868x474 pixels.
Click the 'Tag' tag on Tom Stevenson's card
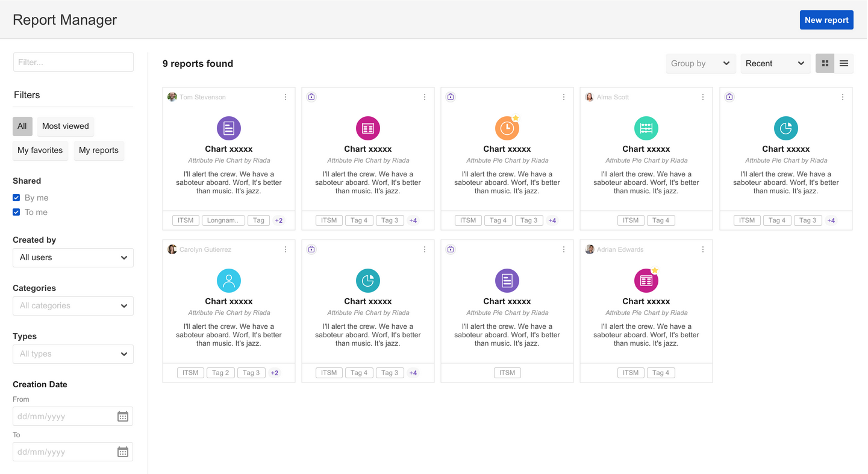coord(258,220)
